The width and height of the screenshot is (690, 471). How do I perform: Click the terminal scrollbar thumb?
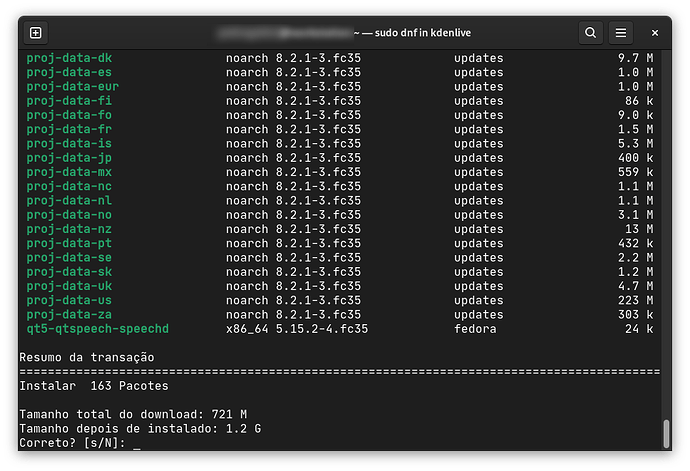[x=666, y=434]
